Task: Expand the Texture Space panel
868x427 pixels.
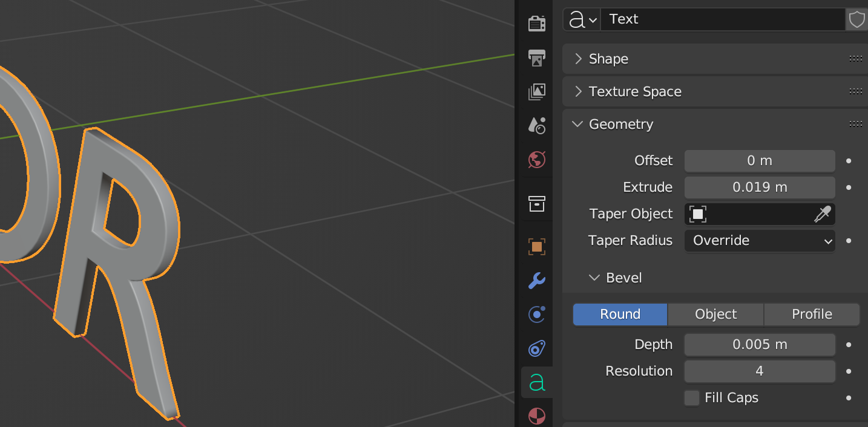Action: (634, 92)
